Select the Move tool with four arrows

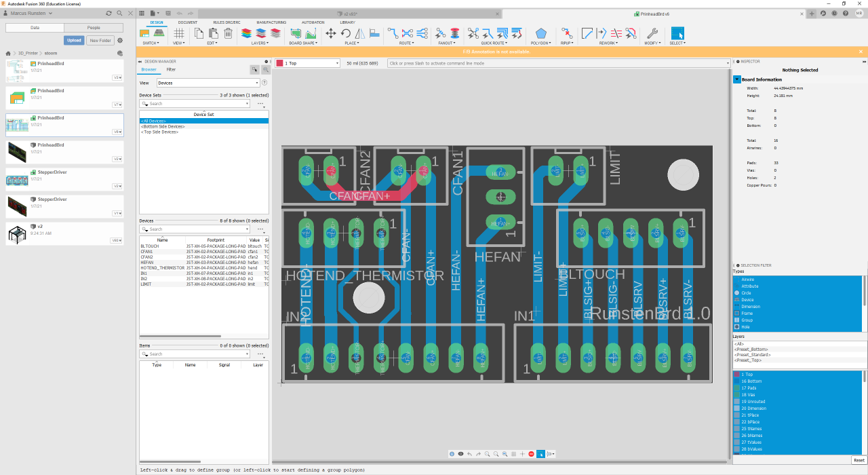pos(331,33)
